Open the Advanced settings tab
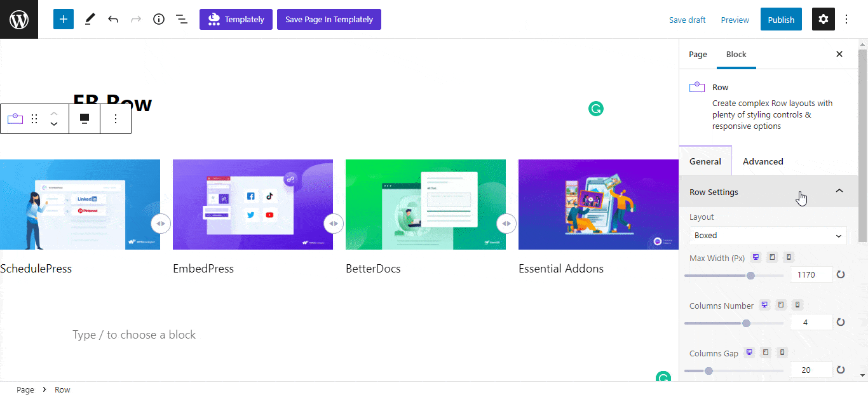This screenshot has height=397, width=868. point(763,161)
